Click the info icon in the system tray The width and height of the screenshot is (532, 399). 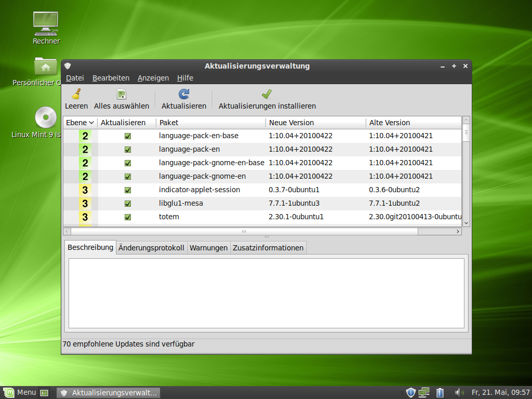tap(410, 392)
